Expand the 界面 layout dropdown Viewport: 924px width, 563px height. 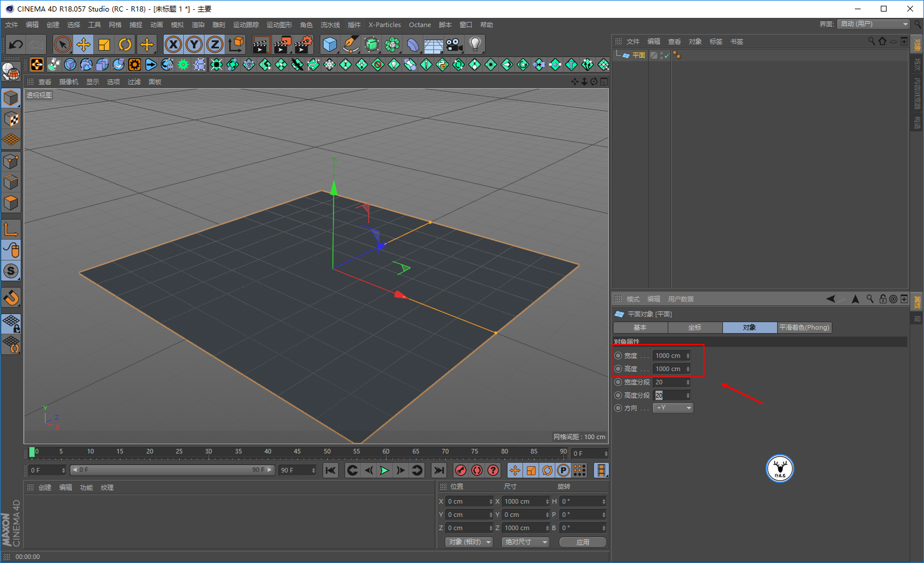(x=873, y=24)
